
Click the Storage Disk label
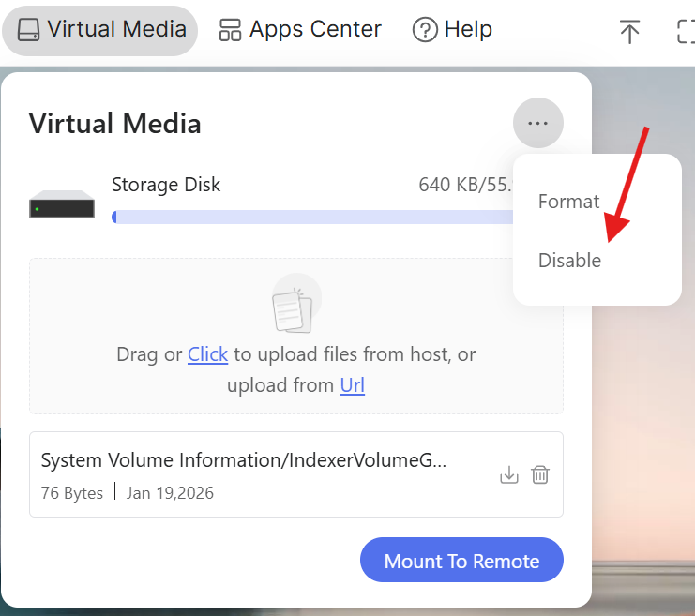coord(166,185)
